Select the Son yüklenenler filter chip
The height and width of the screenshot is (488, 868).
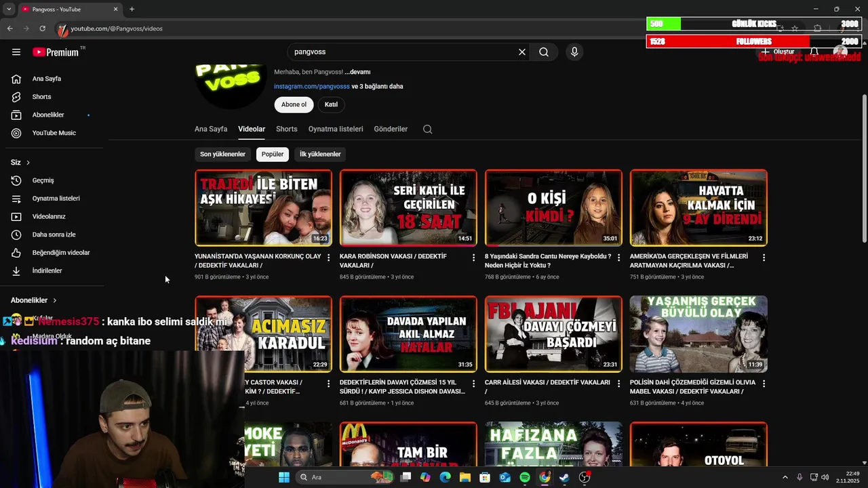pyautogui.click(x=222, y=155)
